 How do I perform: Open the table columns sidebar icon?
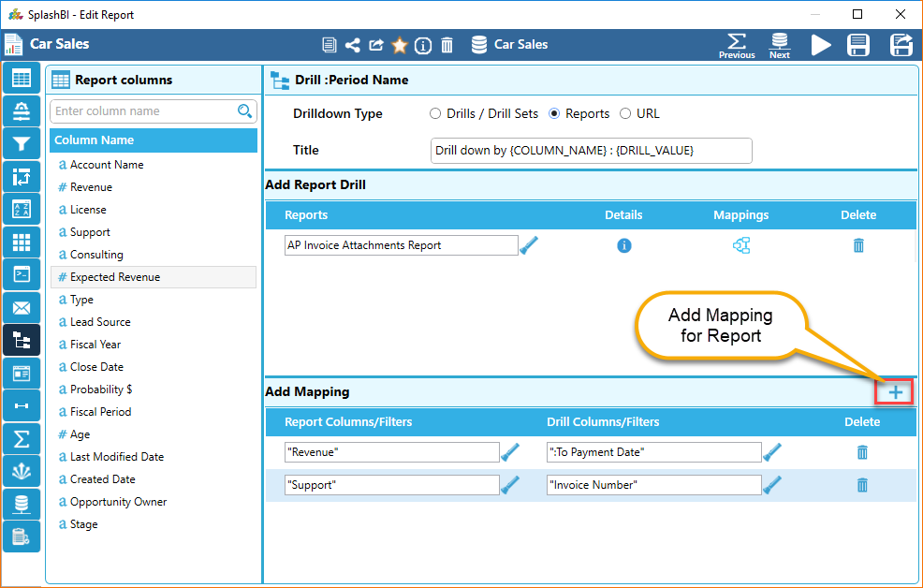[22, 78]
